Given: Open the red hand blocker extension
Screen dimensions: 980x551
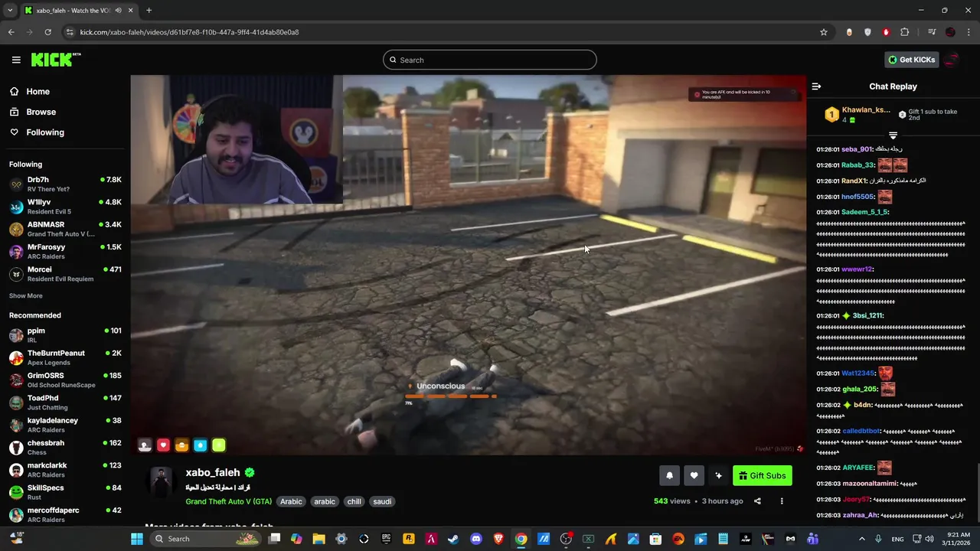Looking at the screenshot, I should click(x=886, y=32).
